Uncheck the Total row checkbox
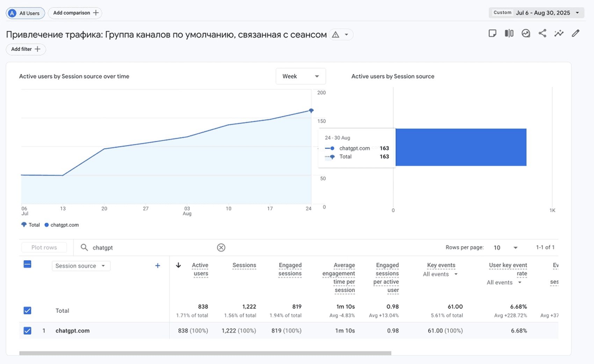Image resolution: width=594 pixels, height=364 pixels. [x=27, y=310]
